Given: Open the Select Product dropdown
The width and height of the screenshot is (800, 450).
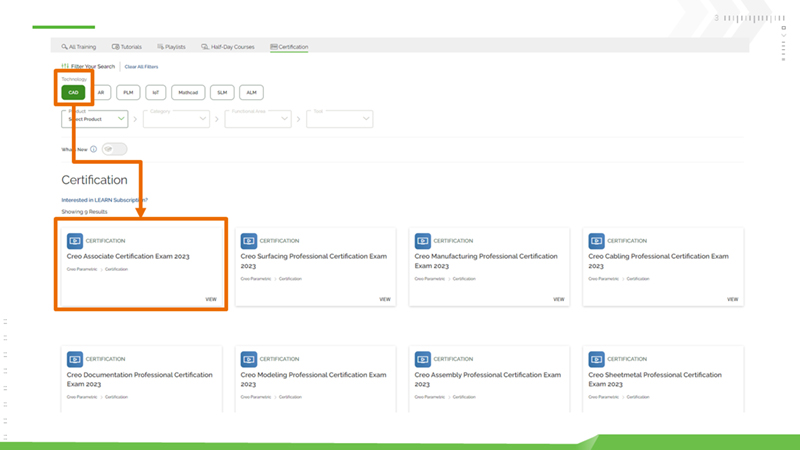Looking at the screenshot, I should point(95,119).
